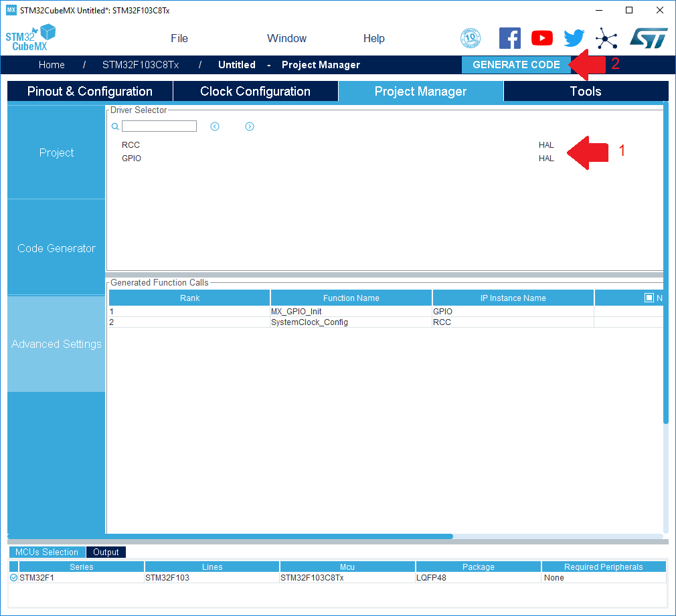Go to STM32F103C8Tx breadcrumb
Image resolution: width=676 pixels, height=616 pixels.
click(x=141, y=65)
